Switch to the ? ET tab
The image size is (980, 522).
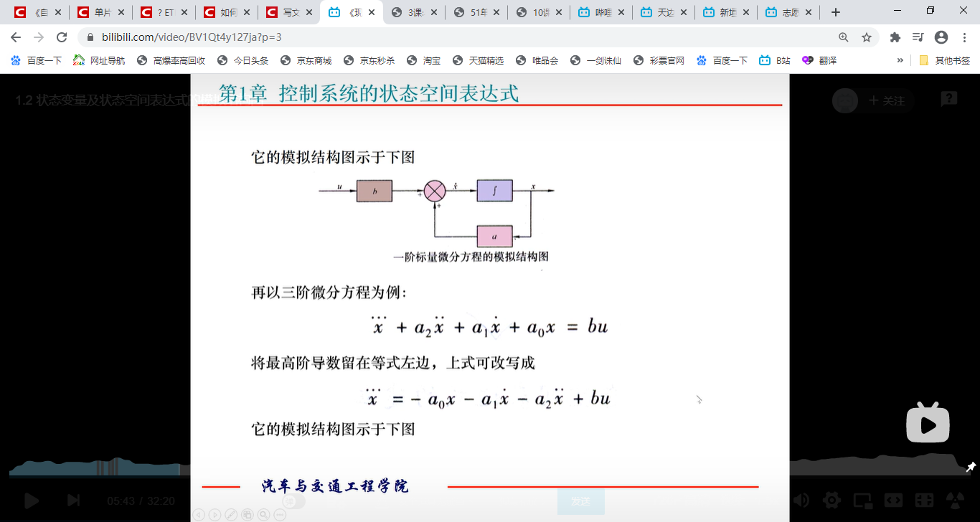coord(163,12)
